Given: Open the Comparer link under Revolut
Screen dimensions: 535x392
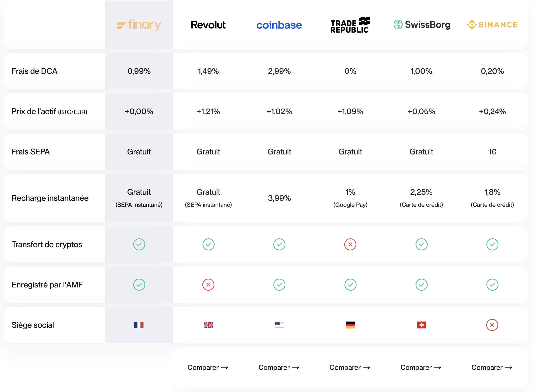Looking at the screenshot, I should pos(208,368).
